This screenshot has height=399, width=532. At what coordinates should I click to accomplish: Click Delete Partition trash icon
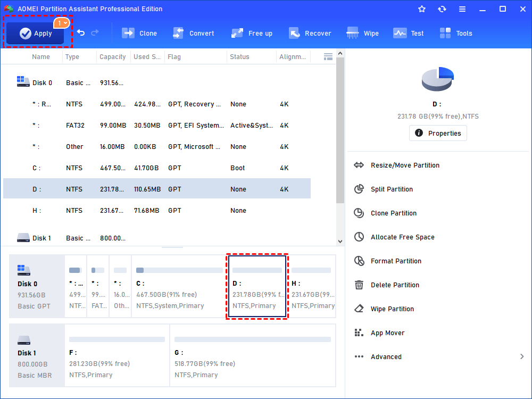[x=359, y=285]
